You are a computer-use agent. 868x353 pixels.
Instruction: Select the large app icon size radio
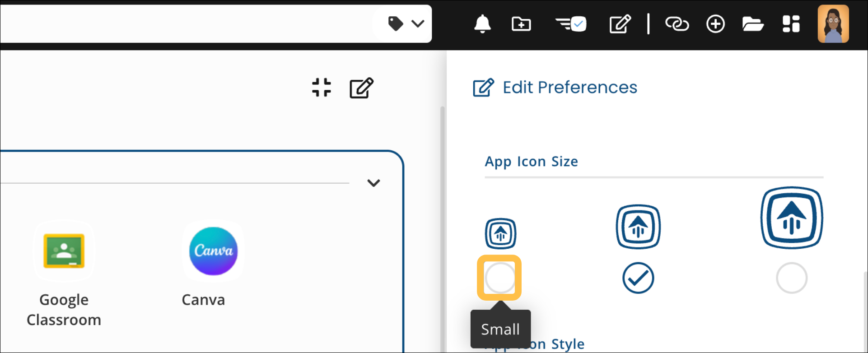[792, 278]
